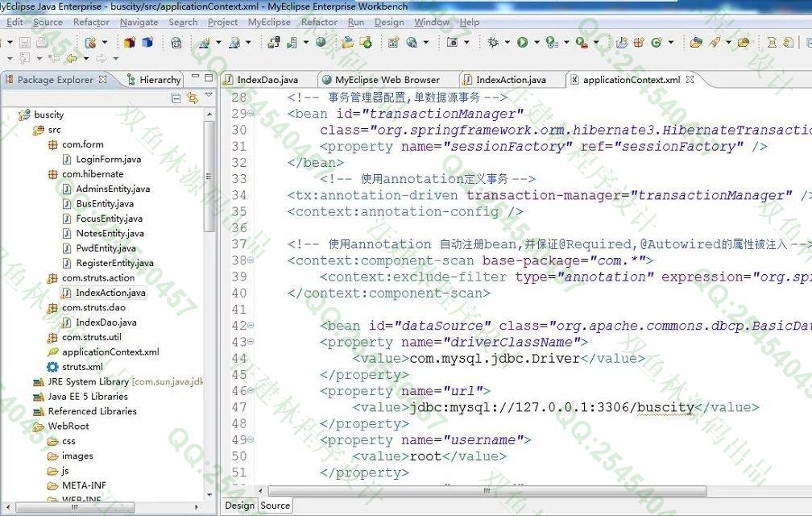812x516 pixels.
Task: Click the New Java Class green icon
Action: click(x=656, y=42)
